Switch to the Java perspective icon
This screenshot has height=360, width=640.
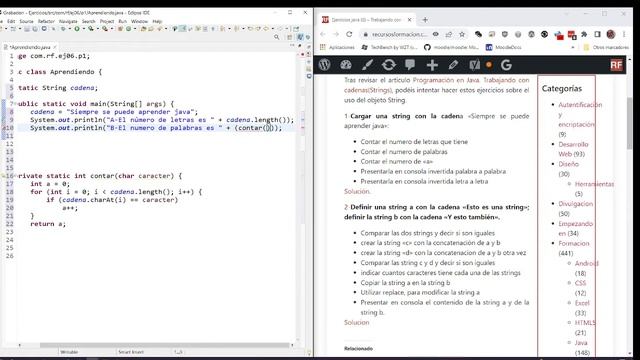coord(300,37)
